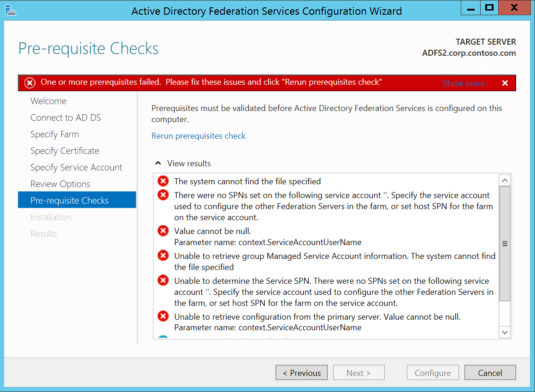Select 'Unable to retrieve group Managed Service Account' result
Viewport: 535px width, 392px height.
click(335, 261)
